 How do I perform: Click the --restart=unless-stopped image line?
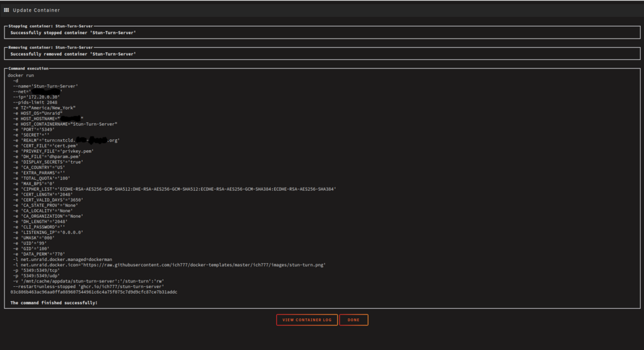[88, 287]
